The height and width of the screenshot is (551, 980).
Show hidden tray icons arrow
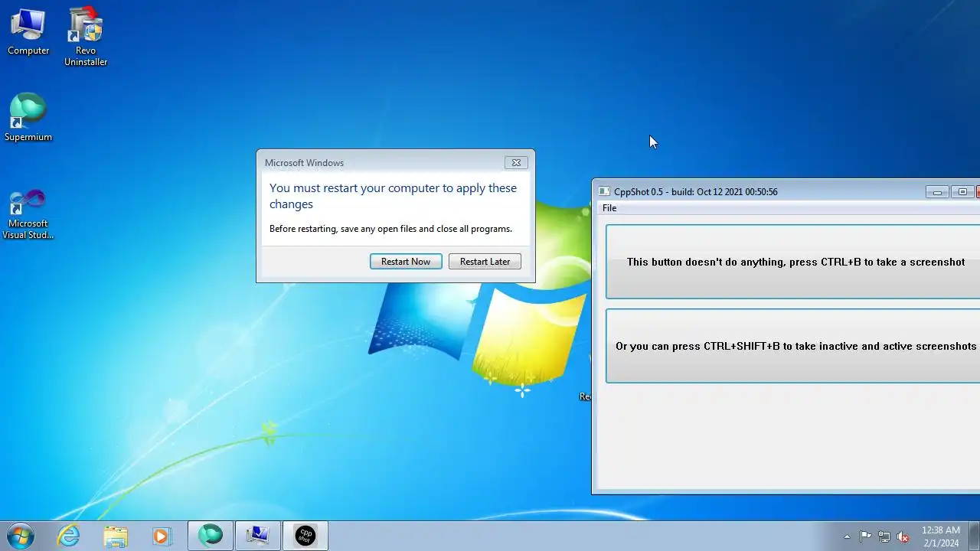847,536
